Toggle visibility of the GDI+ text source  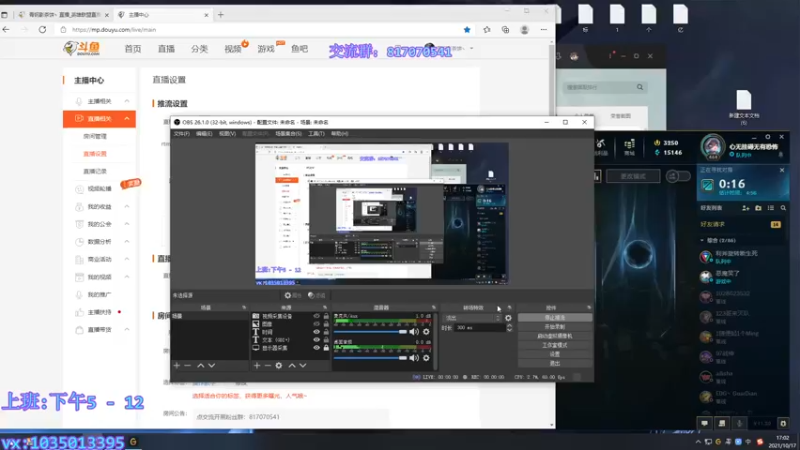tap(316, 340)
